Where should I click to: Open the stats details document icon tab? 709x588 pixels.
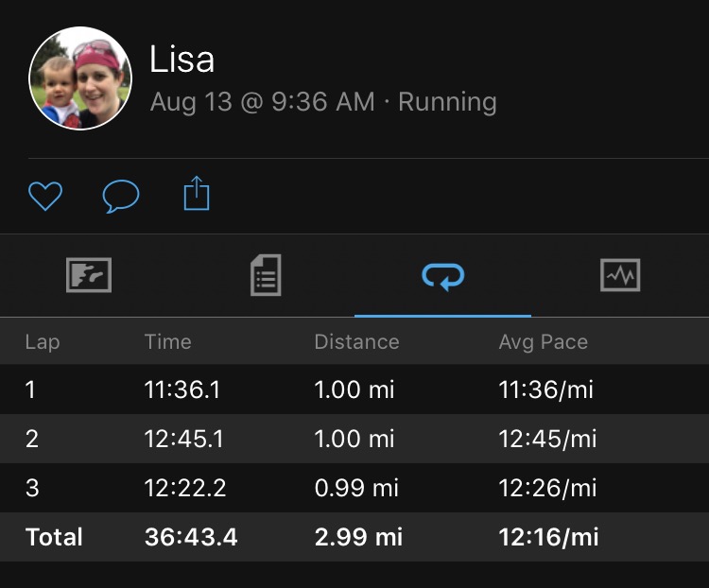coord(266,275)
